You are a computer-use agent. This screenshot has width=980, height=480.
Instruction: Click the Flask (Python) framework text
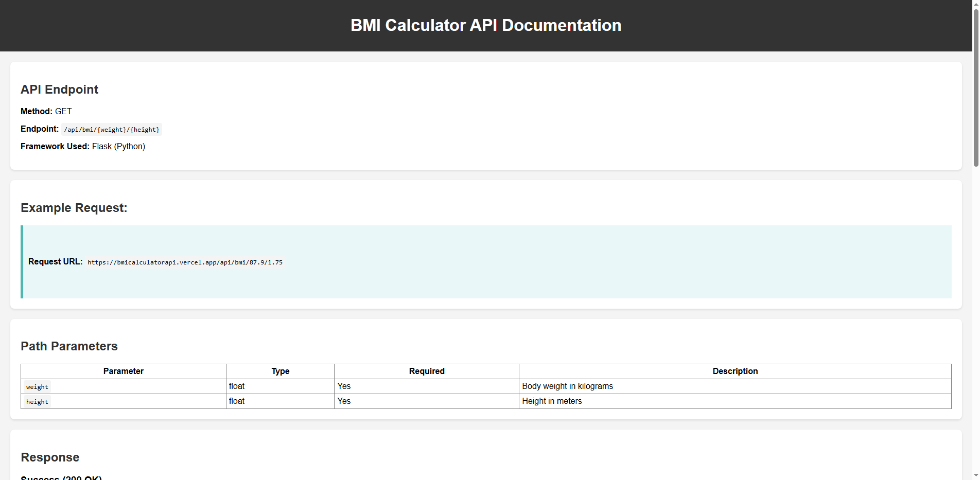point(118,146)
